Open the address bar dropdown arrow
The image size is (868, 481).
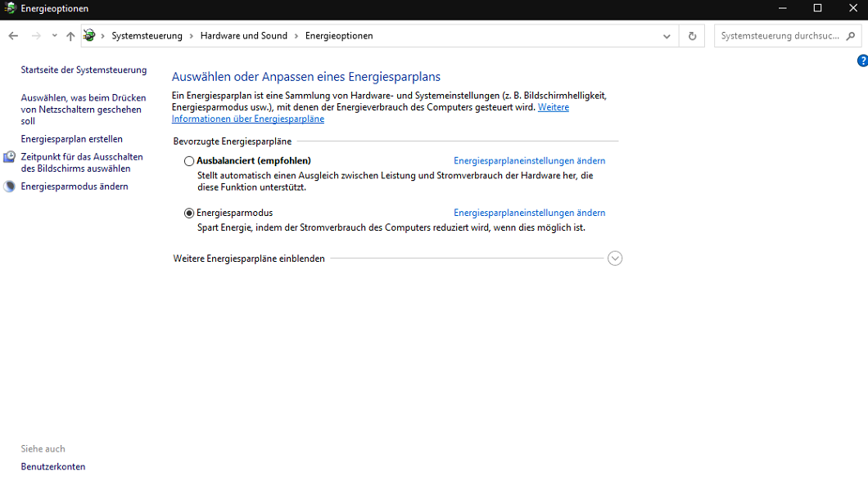coord(667,36)
